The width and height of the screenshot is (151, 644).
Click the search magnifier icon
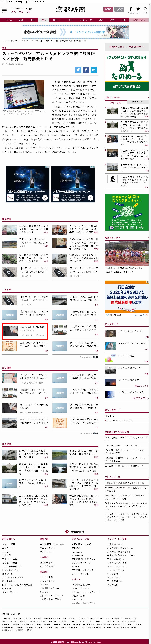[x=146, y=9]
